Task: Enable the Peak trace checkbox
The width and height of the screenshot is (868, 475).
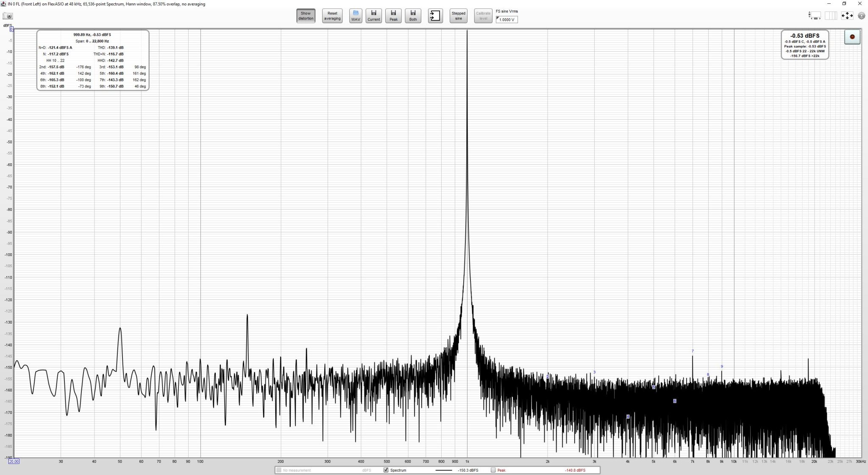Action: click(493, 470)
